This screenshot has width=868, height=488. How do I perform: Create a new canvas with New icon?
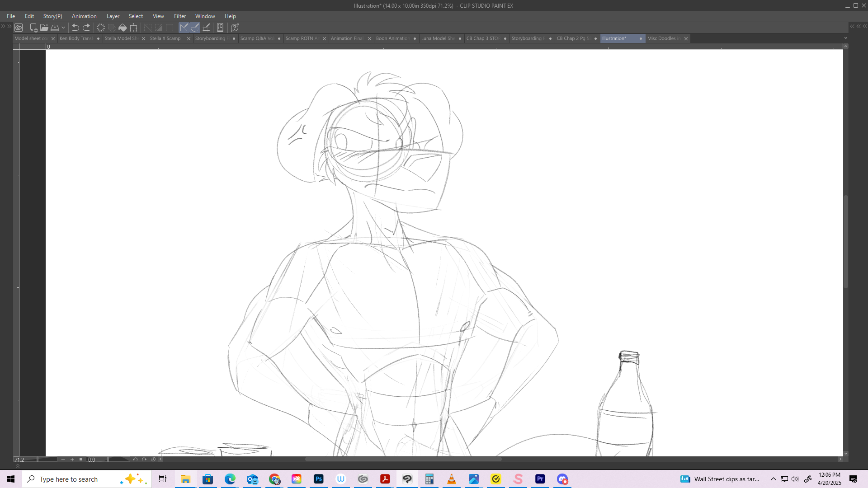(x=33, y=28)
